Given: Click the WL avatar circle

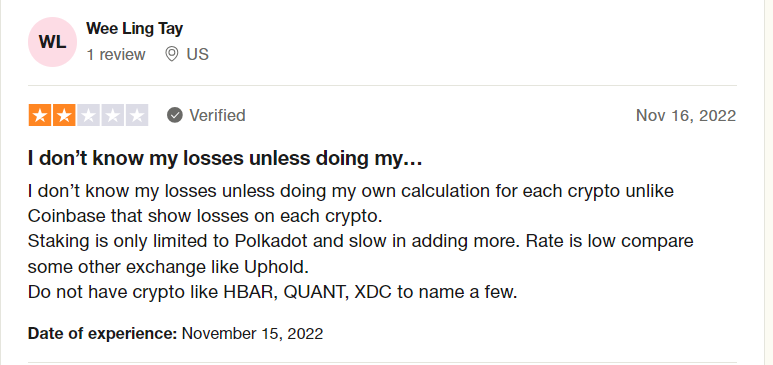Looking at the screenshot, I should (52, 42).
